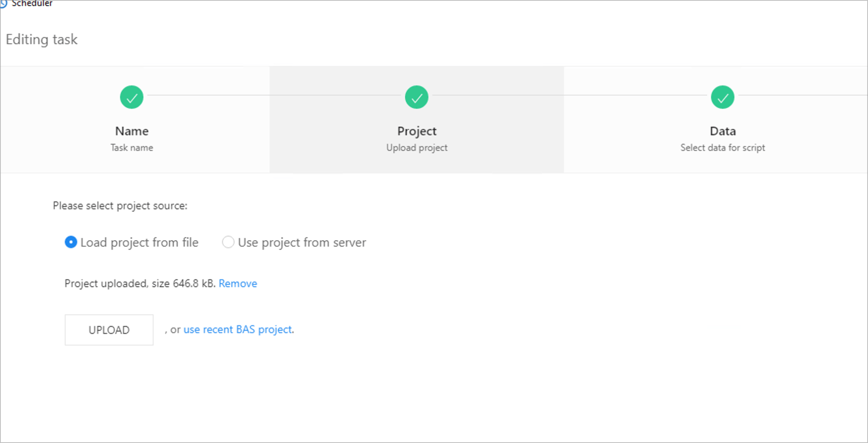This screenshot has width=868, height=443.
Task: Click the Use project from server label
Action: 302,243
